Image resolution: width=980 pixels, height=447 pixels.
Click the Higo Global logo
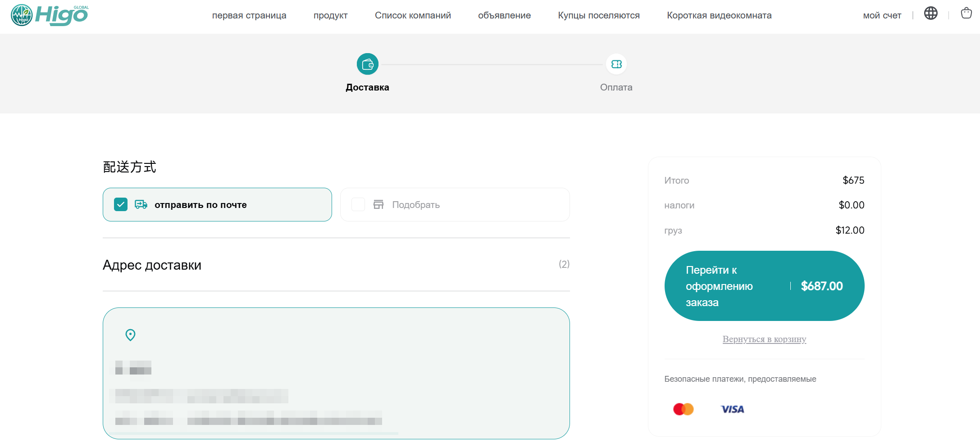coord(50,15)
